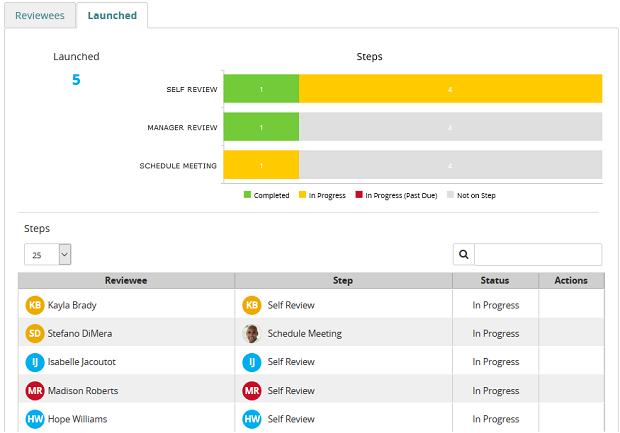This screenshot has height=433, width=620.
Task: Click Madison Roberts' MR reviewee avatar
Action: click(35, 391)
